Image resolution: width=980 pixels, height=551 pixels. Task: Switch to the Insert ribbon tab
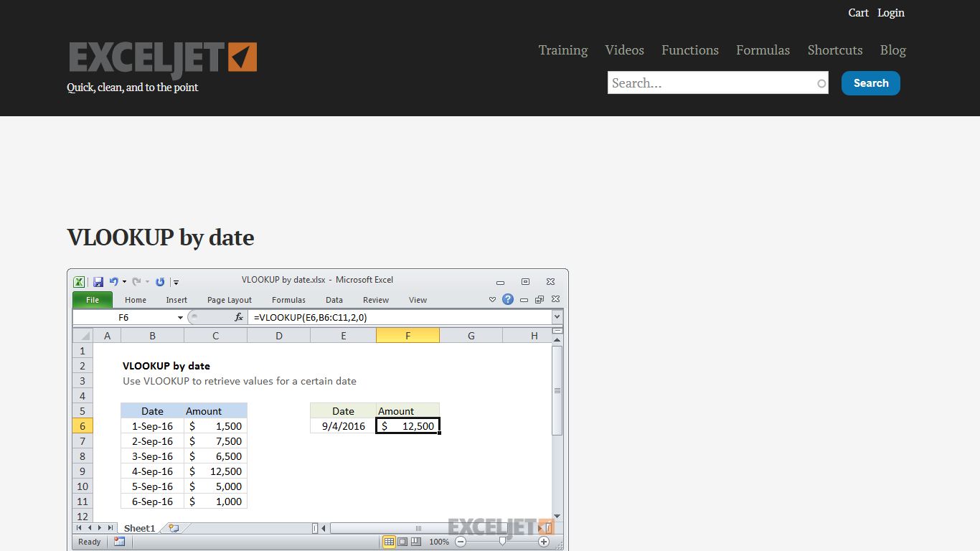(x=176, y=300)
